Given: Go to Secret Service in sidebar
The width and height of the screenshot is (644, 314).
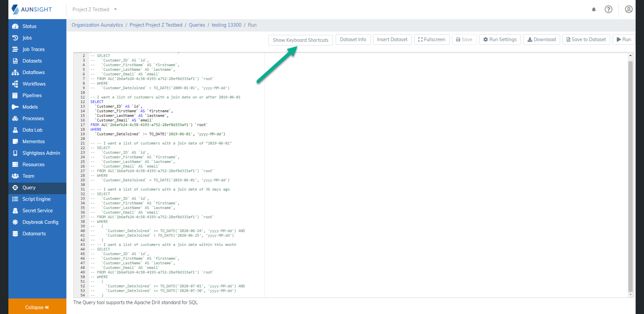Looking at the screenshot, I should click(37, 210).
